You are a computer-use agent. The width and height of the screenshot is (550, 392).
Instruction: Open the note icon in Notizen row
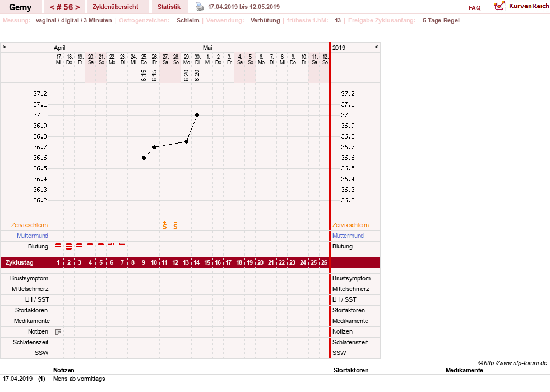tap(58, 331)
